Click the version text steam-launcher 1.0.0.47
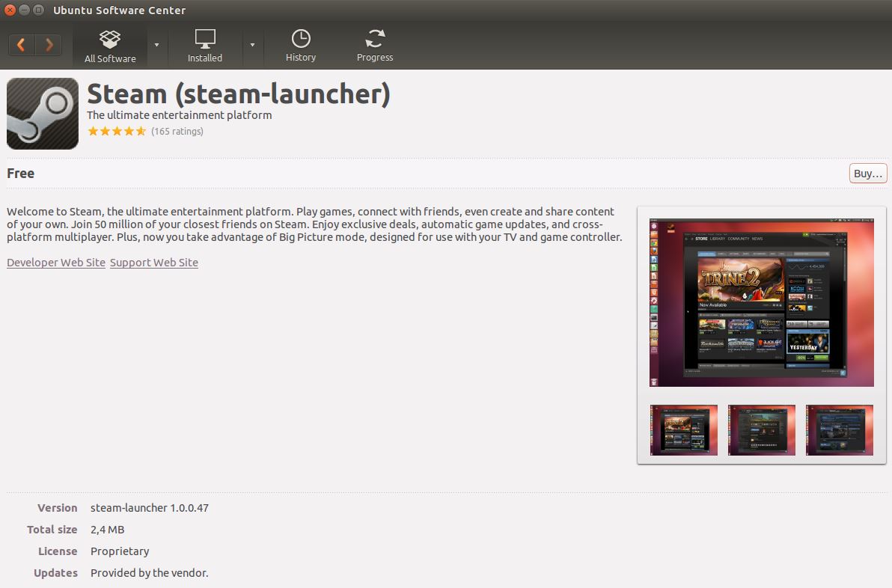The width and height of the screenshot is (892, 588). (x=150, y=508)
